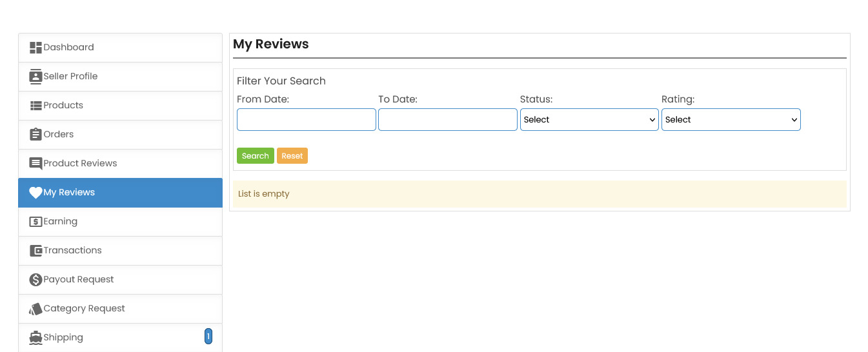Open the Rating dropdown

click(x=731, y=120)
